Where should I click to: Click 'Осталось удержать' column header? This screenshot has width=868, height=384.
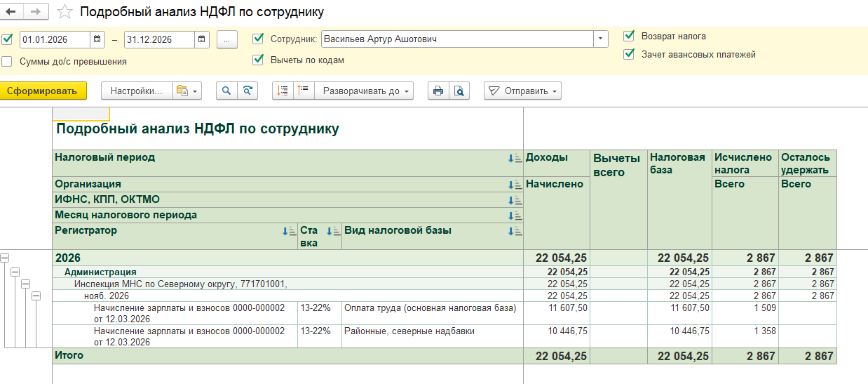pyautogui.click(x=808, y=163)
